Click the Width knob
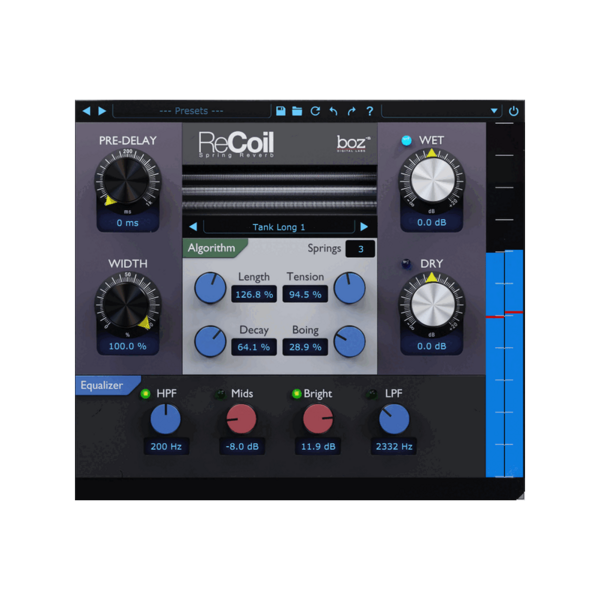Image resolution: width=600 pixels, height=600 pixels. [127, 304]
